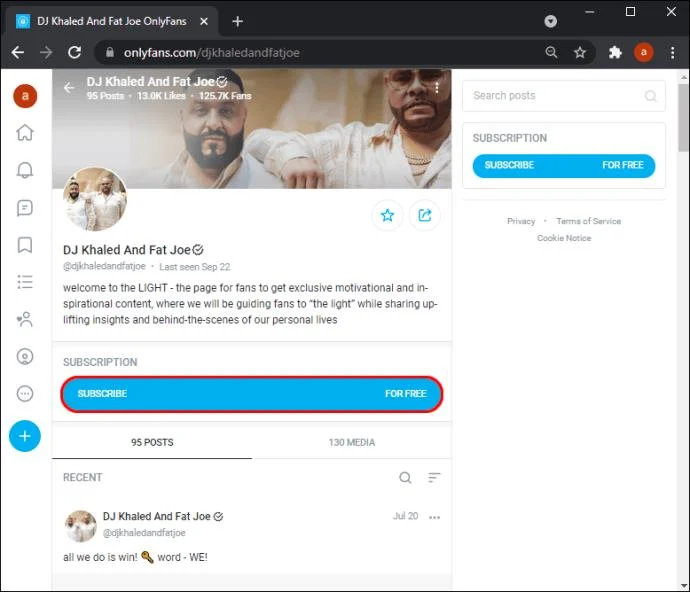690x592 pixels.
Task: Click the highlighted Subscribe For Free button
Action: 252,394
